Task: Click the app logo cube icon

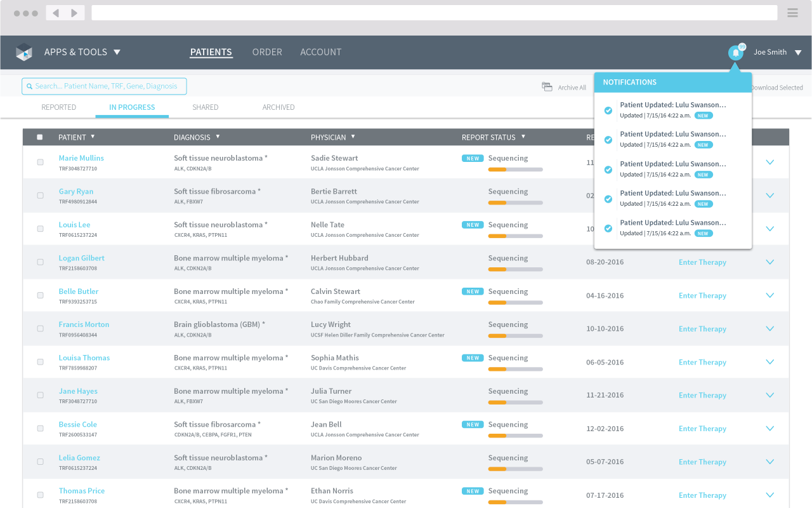Action: click(x=24, y=52)
